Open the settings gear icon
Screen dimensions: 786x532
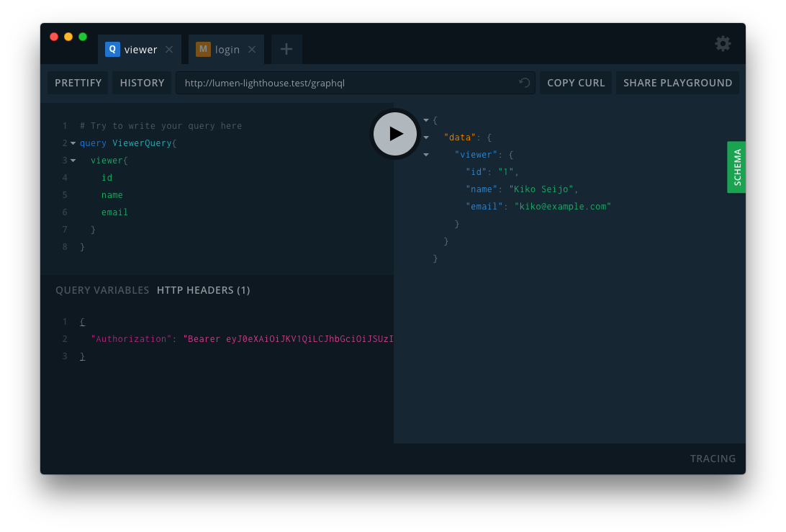(x=723, y=44)
